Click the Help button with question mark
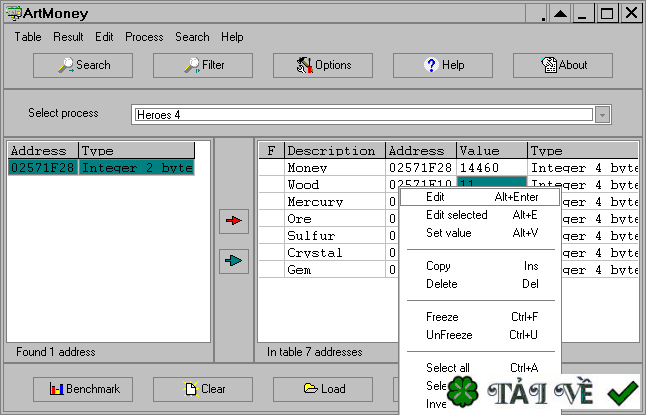The height and width of the screenshot is (415, 646). point(442,65)
